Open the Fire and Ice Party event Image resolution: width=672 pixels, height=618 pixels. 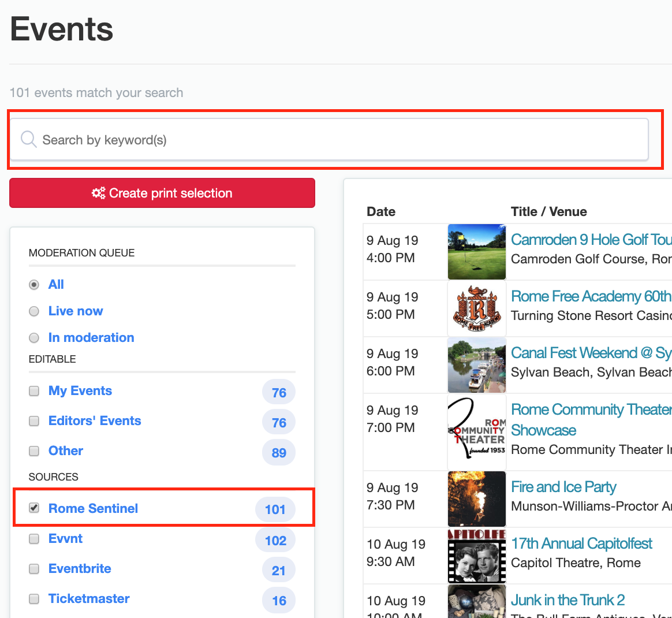coord(563,487)
